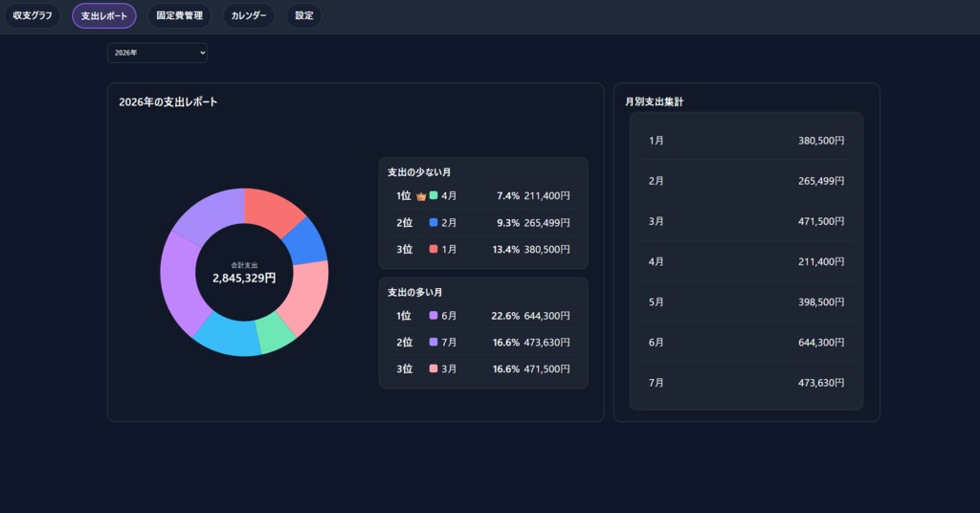Select the 7月 row in monthly summary

click(746, 383)
